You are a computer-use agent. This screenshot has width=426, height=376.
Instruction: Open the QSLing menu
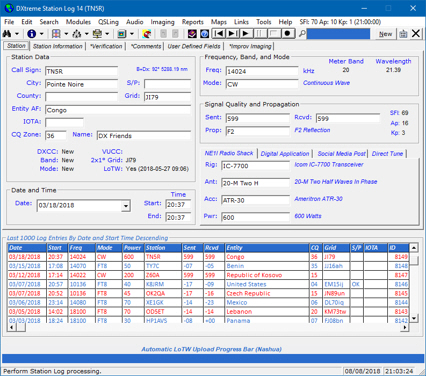pos(108,22)
